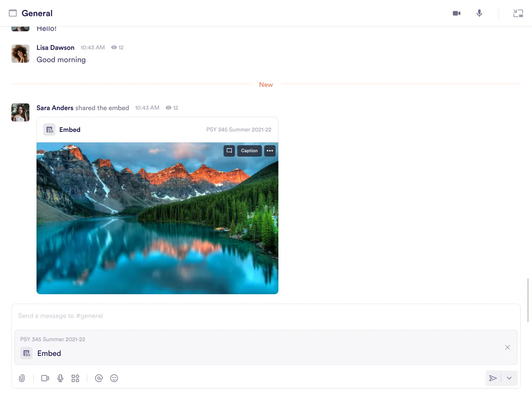The height and width of the screenshot is (400, 532).
Task: Expand the embedded image to fullscreen
Action: [x=229, y=150]
